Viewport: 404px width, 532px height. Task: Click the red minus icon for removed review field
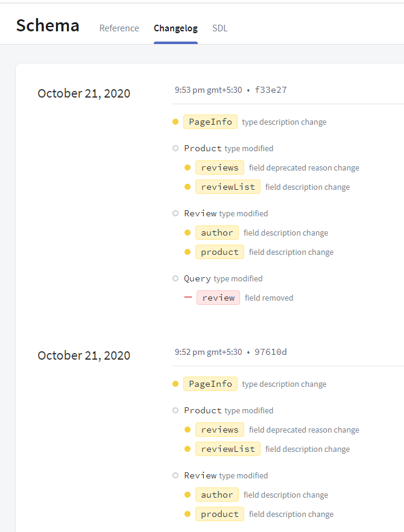(188, 297)
